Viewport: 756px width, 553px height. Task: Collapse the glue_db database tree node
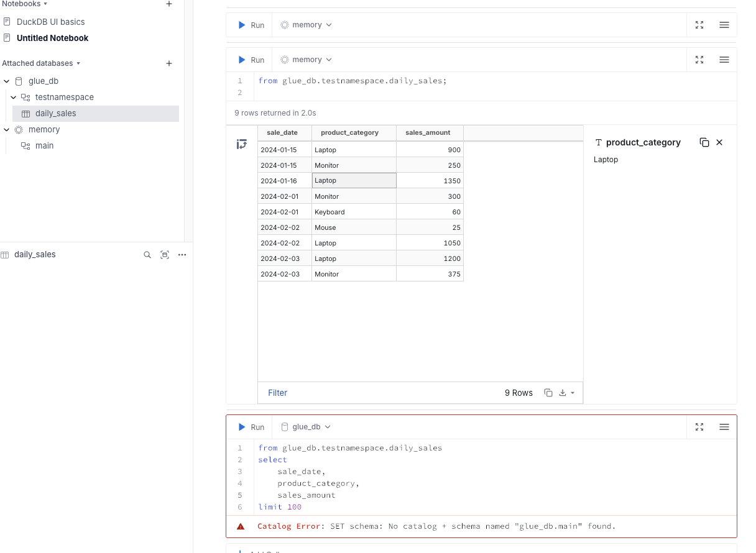(x=6, y=81)
